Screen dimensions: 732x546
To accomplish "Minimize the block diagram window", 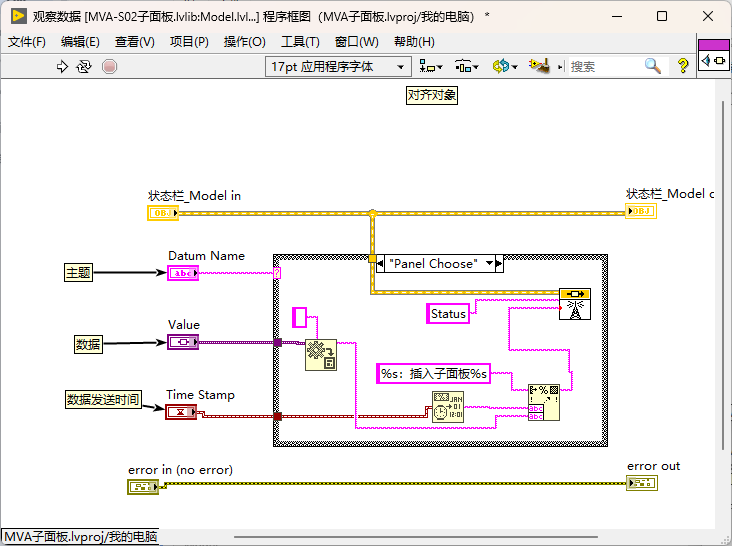I will 617,16.
